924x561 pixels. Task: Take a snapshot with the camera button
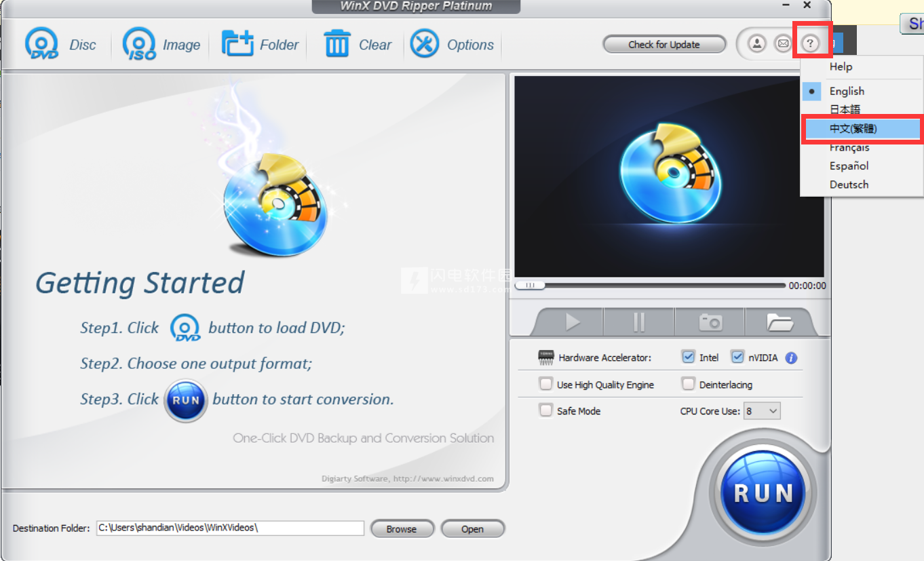click(x=710, y=322)
